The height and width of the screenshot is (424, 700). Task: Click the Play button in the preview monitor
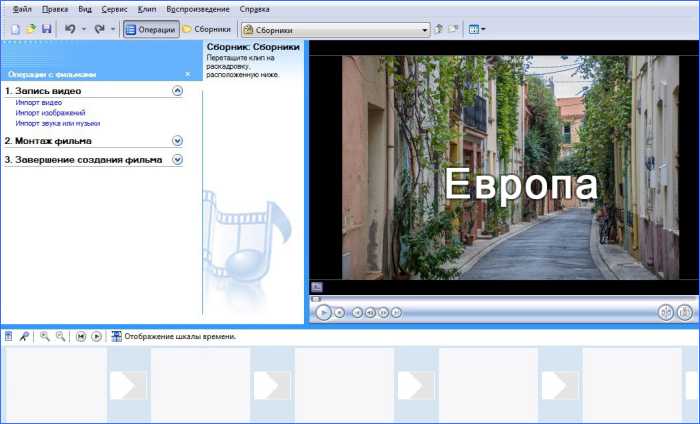coord(323,312)
